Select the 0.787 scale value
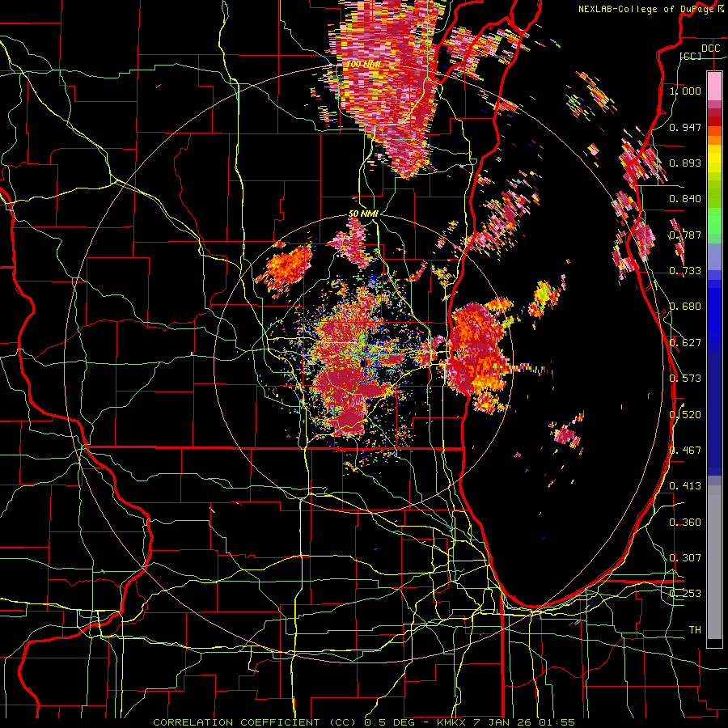 pyautogui.click(x=685, y=235)
